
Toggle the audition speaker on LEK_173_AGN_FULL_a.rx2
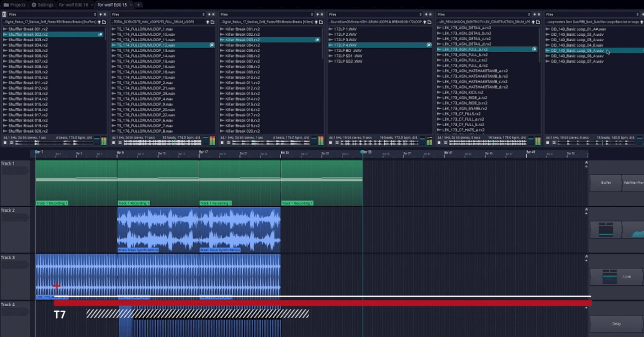pos(534,49)
